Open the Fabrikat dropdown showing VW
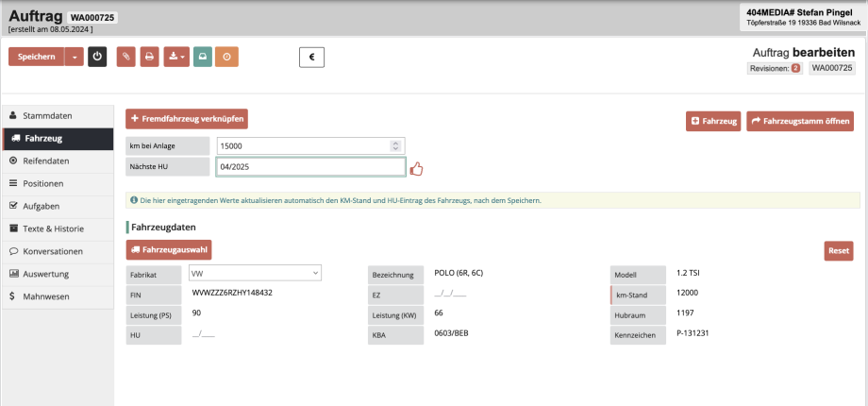Image resolution: width=868 pixels, height=406 pixels. tap(255, 273)
